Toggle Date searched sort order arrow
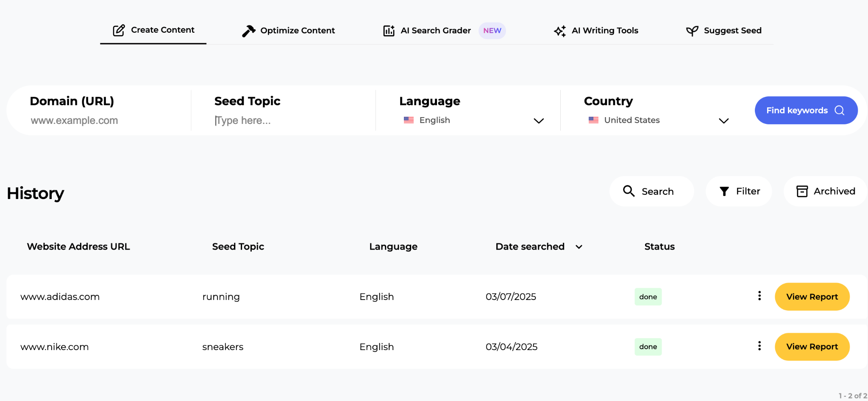 click(x=579, y=247)
